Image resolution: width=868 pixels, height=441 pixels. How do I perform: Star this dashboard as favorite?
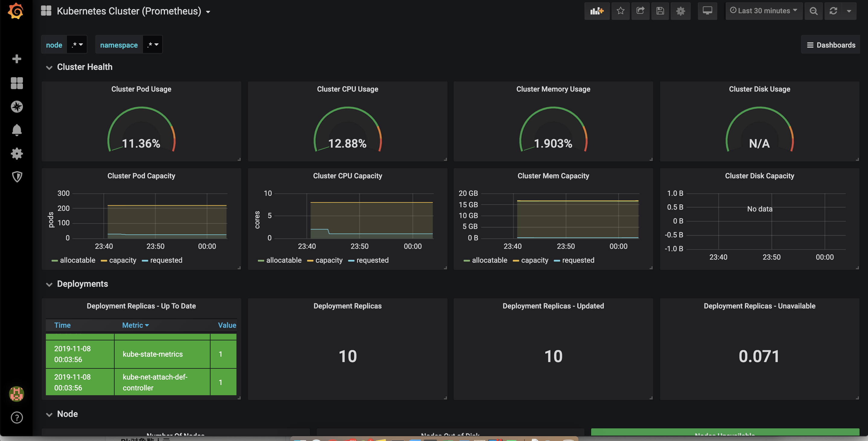(x=620, y=11)
